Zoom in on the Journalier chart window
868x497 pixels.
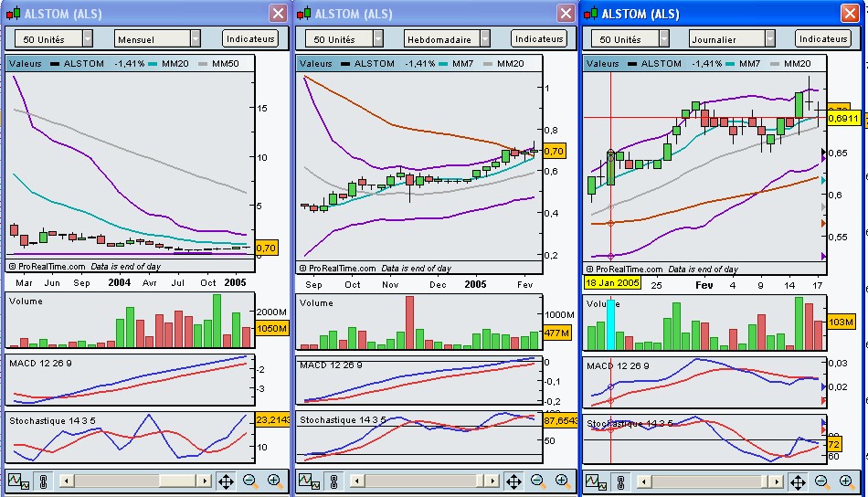click(846, 482)
